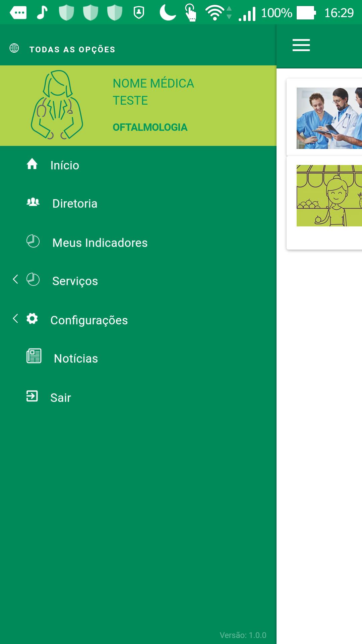Image resolution: width=362 pixels, height=644 pixels.
Task: Expand the Configurações submenu chevron
Action: pos(15,318)
